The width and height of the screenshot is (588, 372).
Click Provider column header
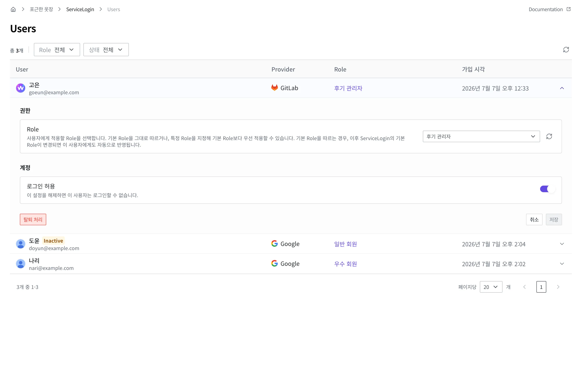click(x=283, y=69)
